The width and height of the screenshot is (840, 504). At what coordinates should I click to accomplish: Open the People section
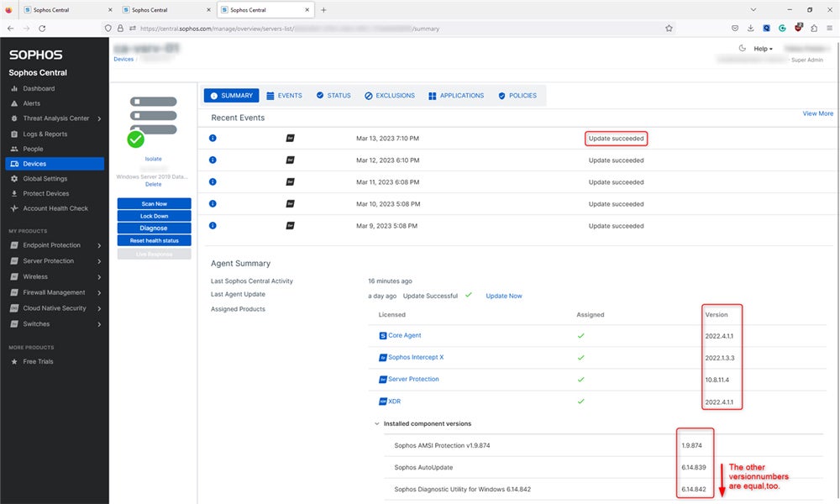pyautogui.click(x=34, y=148)
